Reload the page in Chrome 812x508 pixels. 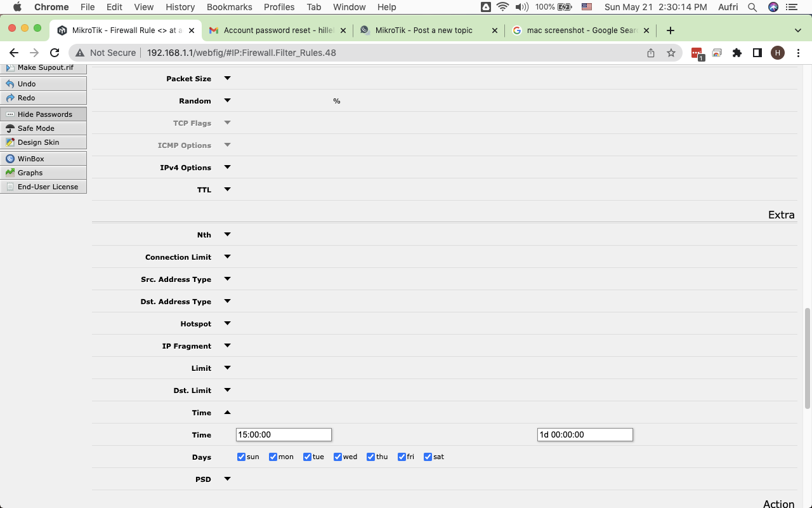tap(55, 53)
